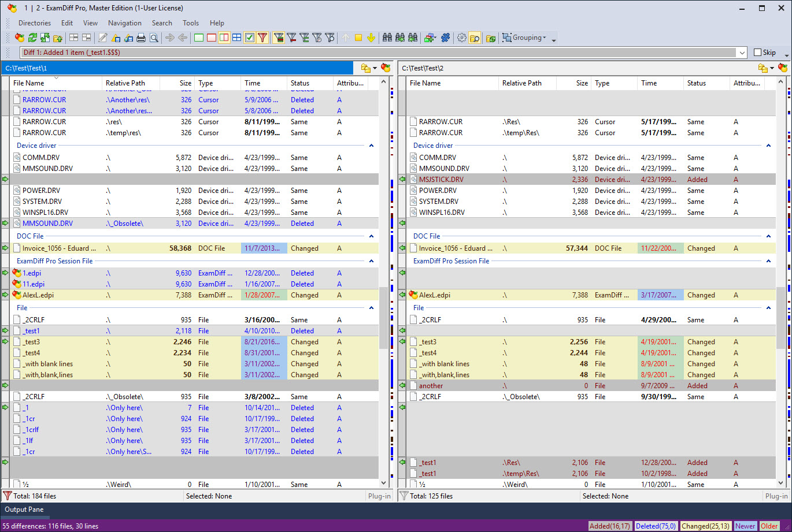Open the search magnifier tool
The height and width of the screenshot is (532, 792).
coord(154,37)
